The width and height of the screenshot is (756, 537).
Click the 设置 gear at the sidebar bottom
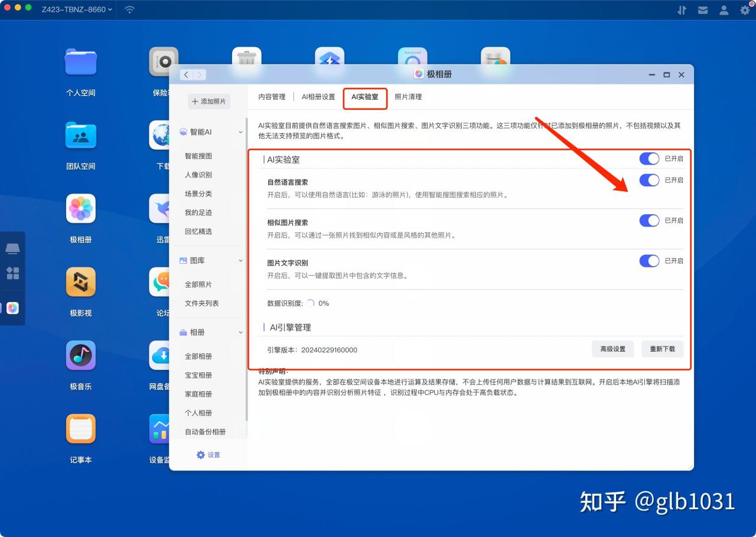(208, 454)
